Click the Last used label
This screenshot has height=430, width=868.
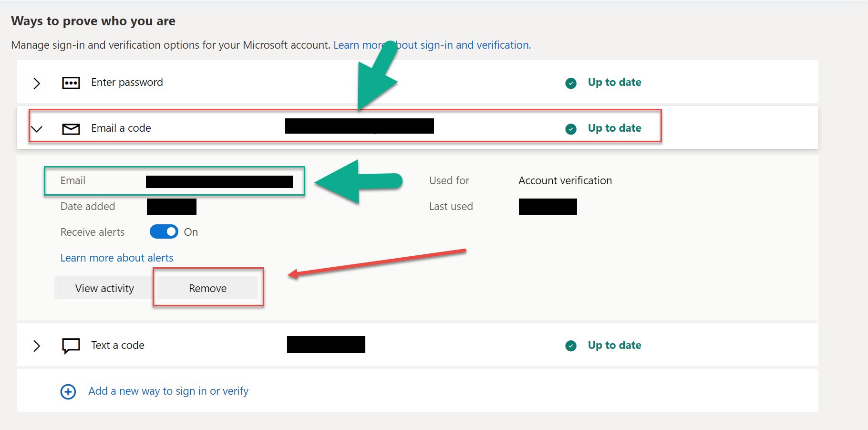(x=451, y=206)
